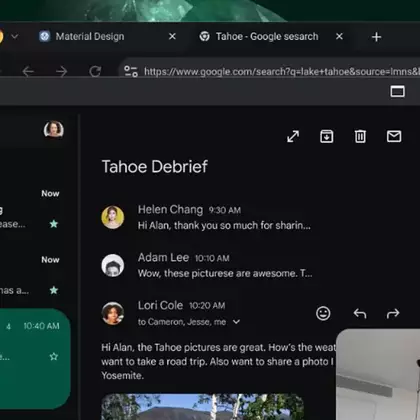Click the picture-in-picture video overlay
This screenshot has width=420, height=420.
pos(378,374)
